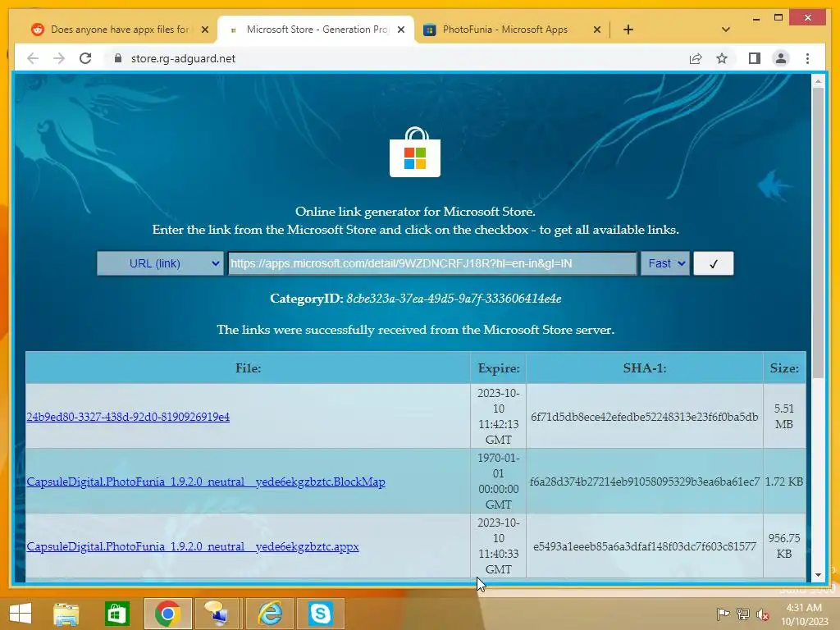The width and height of the screenshot is (840, 630).
Task: Switch to the Reddit appx files tab
Action: coord(119,30)
